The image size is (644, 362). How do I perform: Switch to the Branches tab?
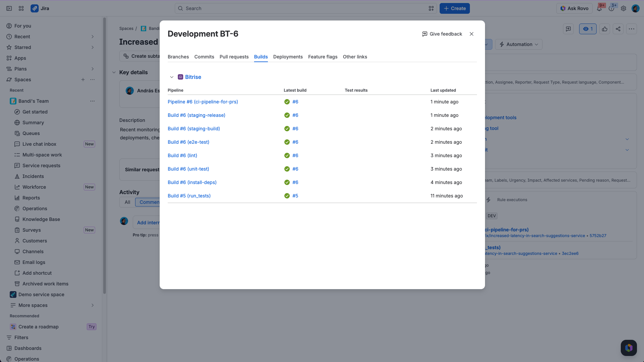178,57
